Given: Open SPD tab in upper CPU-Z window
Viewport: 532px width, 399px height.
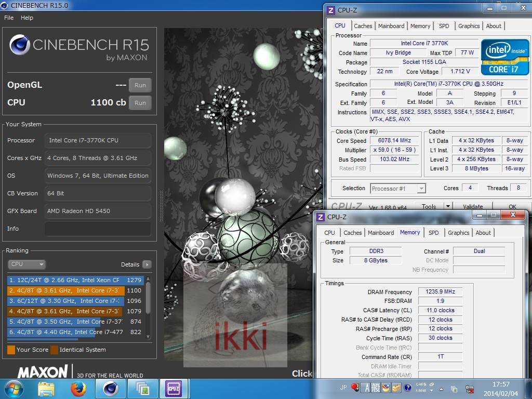Looking at the screenshot, I should (444, 26).
